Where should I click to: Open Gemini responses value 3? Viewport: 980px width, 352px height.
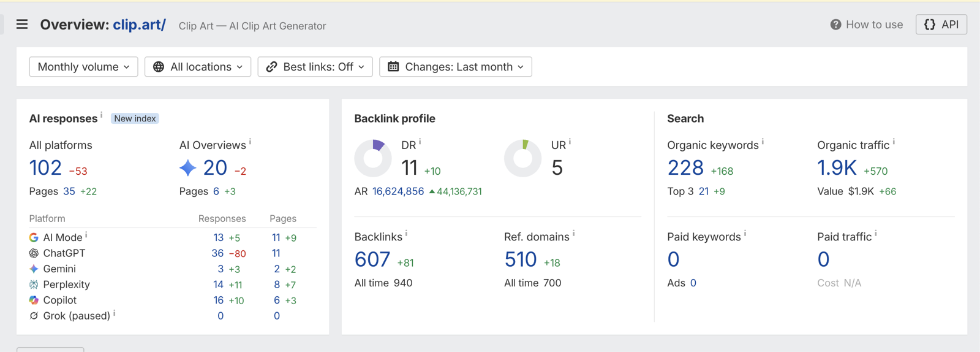coord(221,269)
